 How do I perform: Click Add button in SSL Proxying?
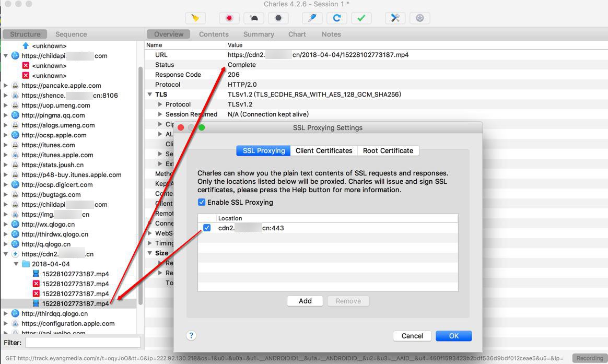[x=305, y=301]
